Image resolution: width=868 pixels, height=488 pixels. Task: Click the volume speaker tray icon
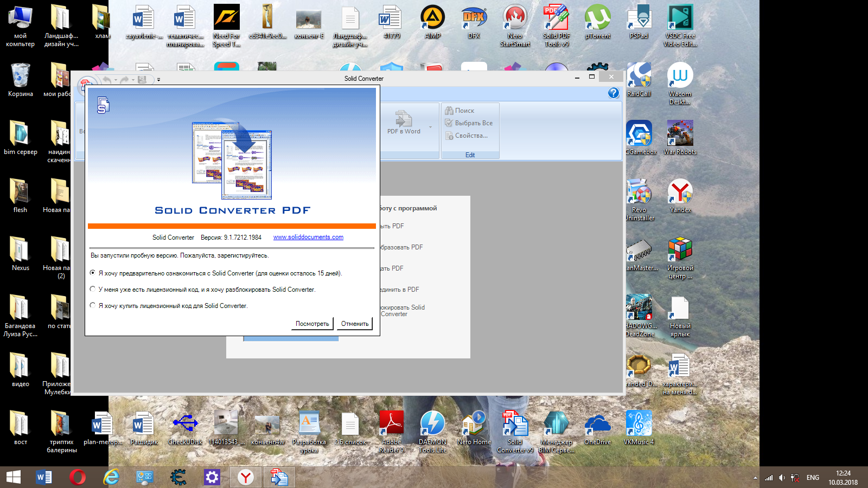782,478
